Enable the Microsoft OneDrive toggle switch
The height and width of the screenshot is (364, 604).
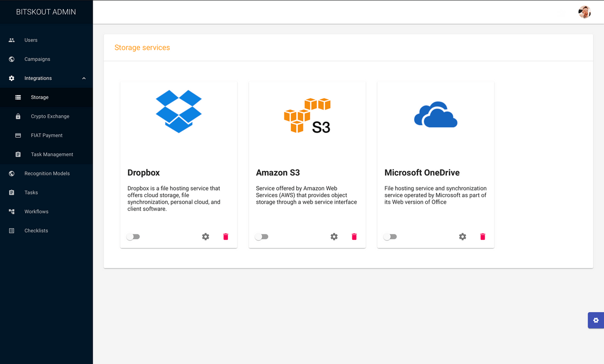pos(390,237)
